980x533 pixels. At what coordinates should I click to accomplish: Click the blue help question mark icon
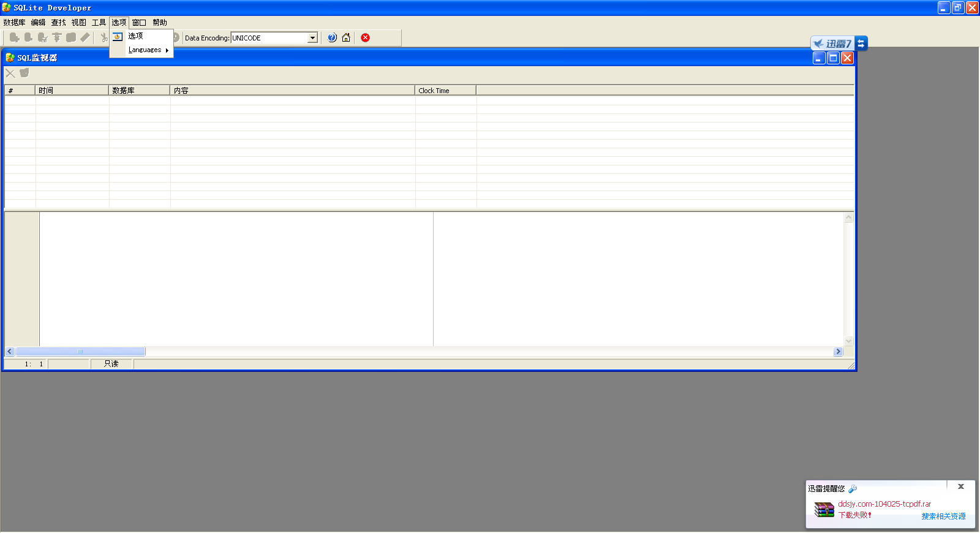pyautogui.click(x=332, y=38)
